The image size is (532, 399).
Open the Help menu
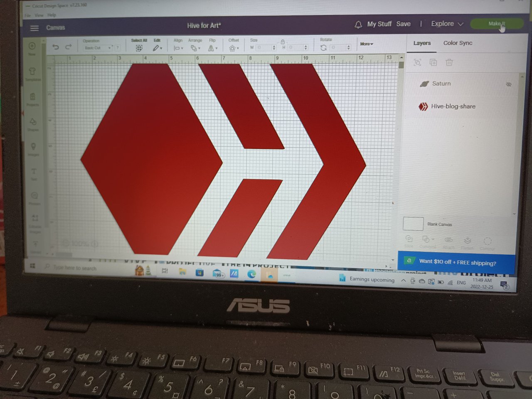[52, 15]
